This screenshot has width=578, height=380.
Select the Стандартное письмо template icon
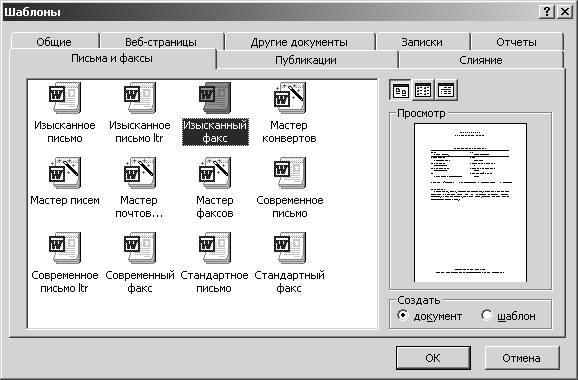215,248
